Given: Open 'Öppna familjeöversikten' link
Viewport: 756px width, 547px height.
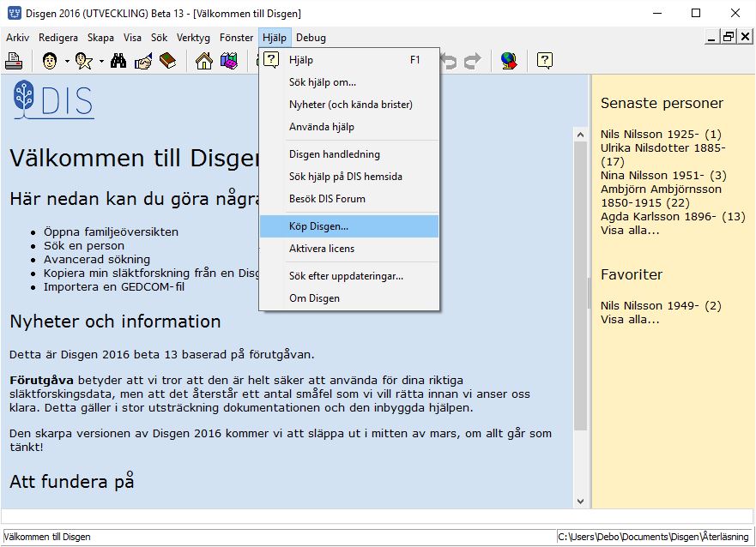Looking at the screenshot, I should tap(111, 231).
